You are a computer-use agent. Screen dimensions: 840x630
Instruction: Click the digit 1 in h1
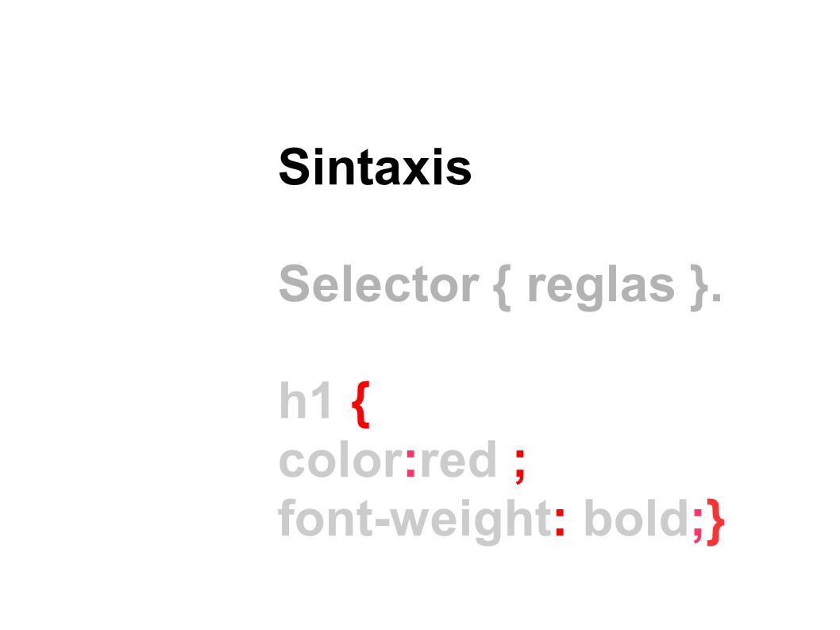(322, 400)
